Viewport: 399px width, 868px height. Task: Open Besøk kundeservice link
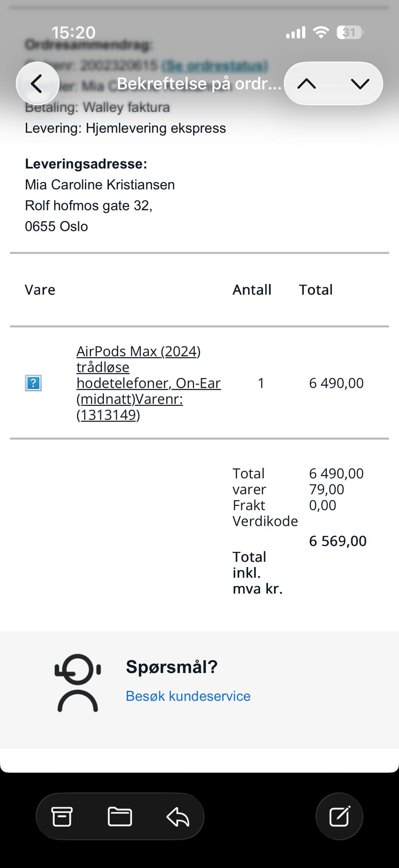[188, 696]
